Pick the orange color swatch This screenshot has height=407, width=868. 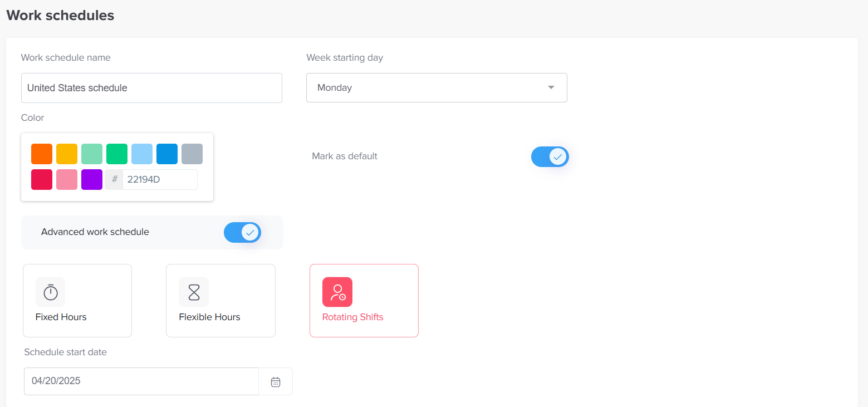click(42, 154)
